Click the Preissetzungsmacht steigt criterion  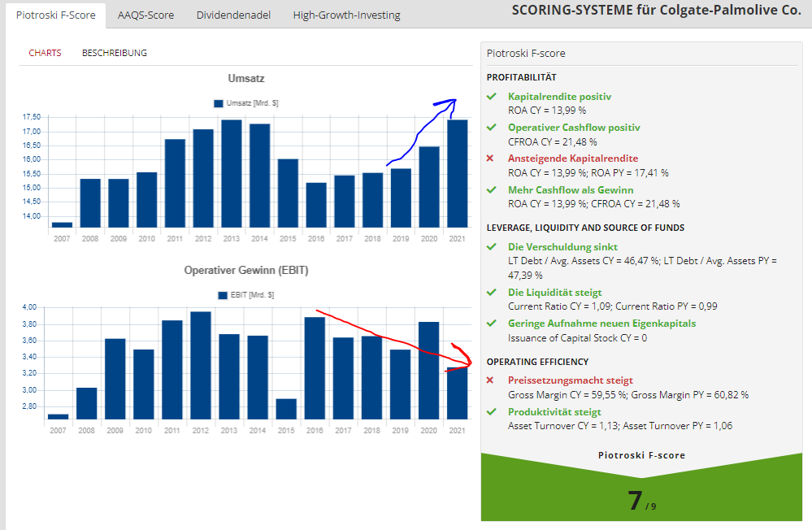tap(570, 380)
